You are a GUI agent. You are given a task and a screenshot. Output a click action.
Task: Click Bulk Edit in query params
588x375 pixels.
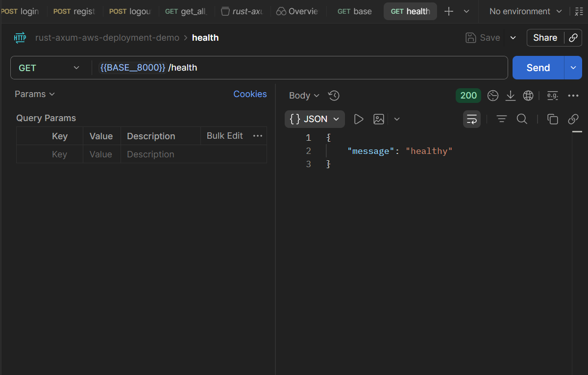(x=225, y=136)
